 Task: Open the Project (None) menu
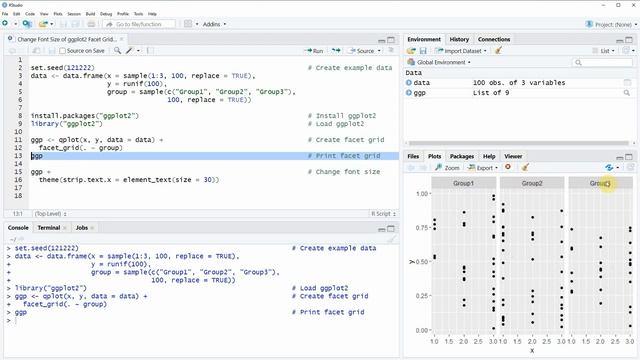click(x=611, y=24)
